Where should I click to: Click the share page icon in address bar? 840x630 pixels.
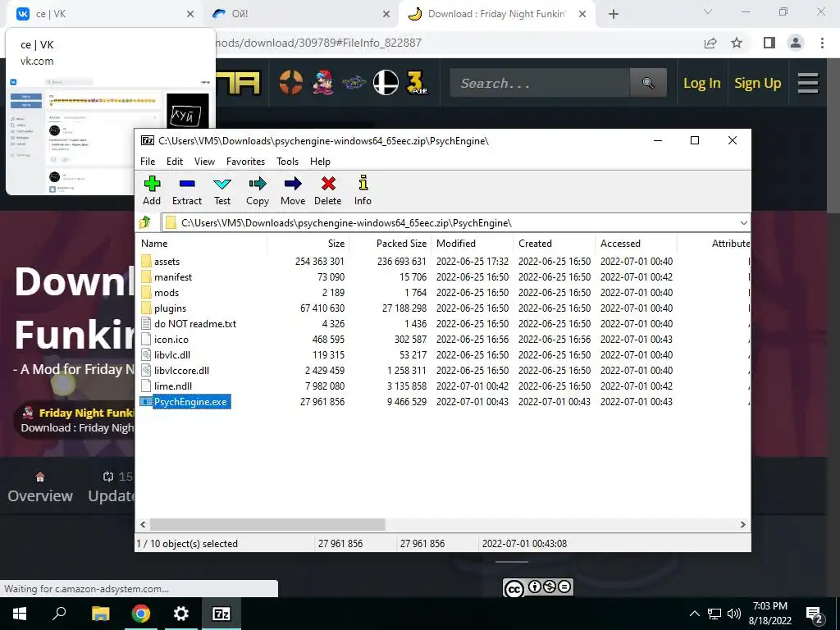[x=710, y=43]
